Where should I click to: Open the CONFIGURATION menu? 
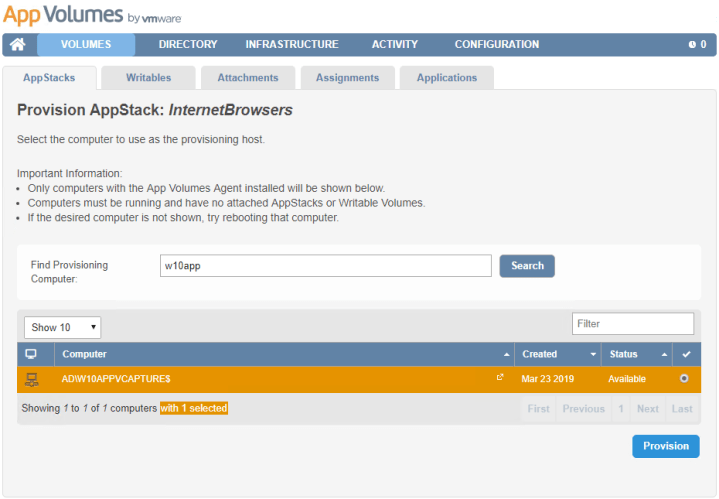pos(497,44)
